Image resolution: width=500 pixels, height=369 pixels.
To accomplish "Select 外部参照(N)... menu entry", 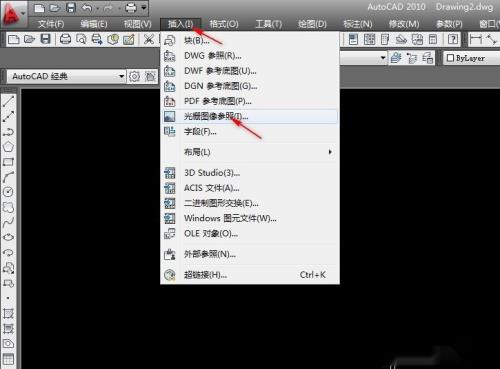I will coord(250,254).
